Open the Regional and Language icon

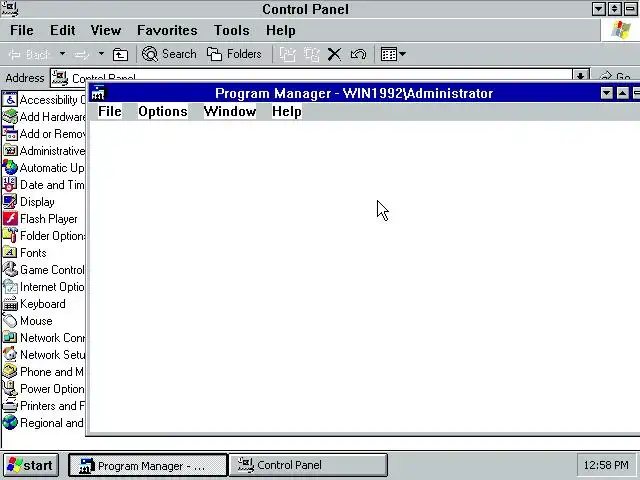point(10,423)
